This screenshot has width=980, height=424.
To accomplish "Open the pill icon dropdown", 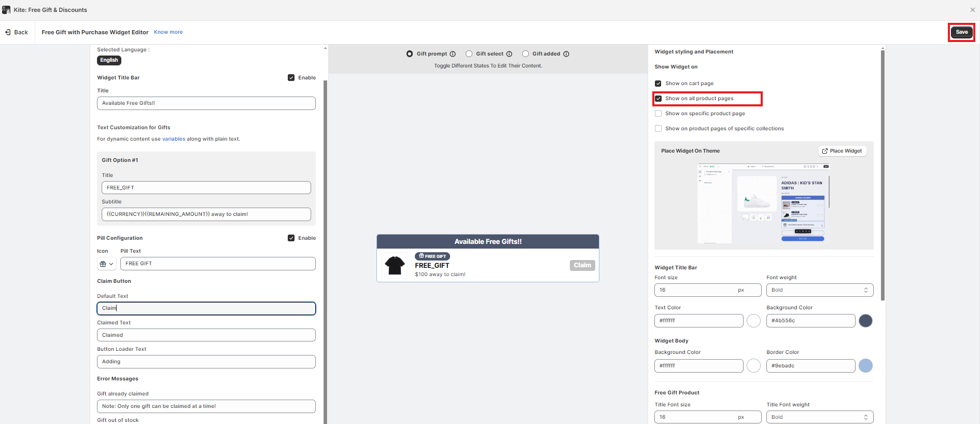I will point(106,264).
